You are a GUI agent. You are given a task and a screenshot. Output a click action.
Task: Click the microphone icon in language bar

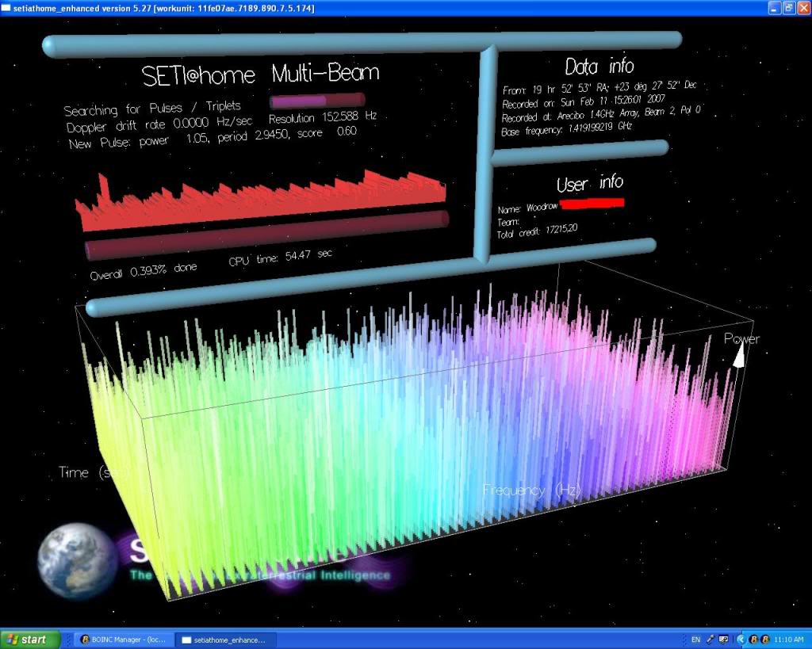pyautogui.click(x=710, y=639)
